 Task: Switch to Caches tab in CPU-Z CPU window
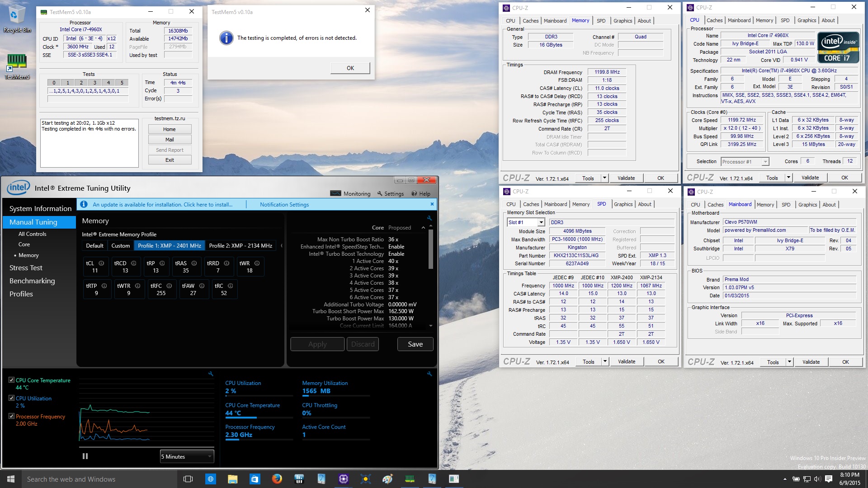coord(714,20)
